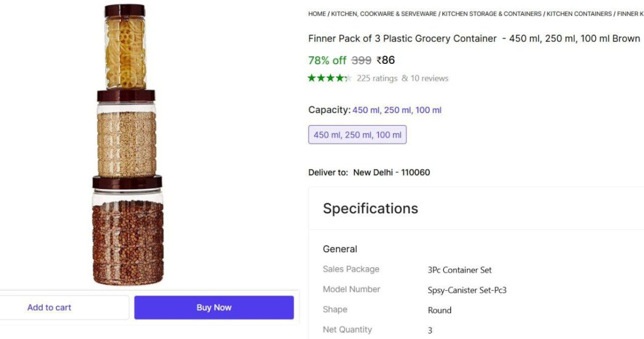Open the 225 ratings link

click(x=377, y=78)
